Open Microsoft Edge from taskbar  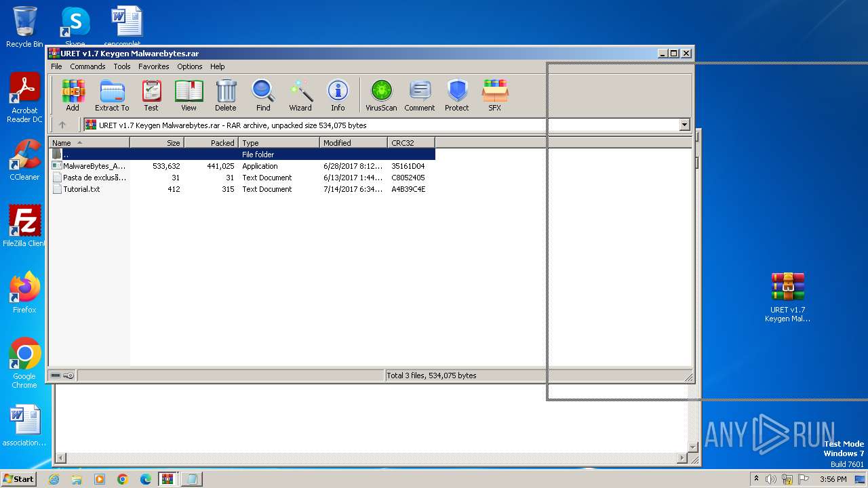[146, 479]
